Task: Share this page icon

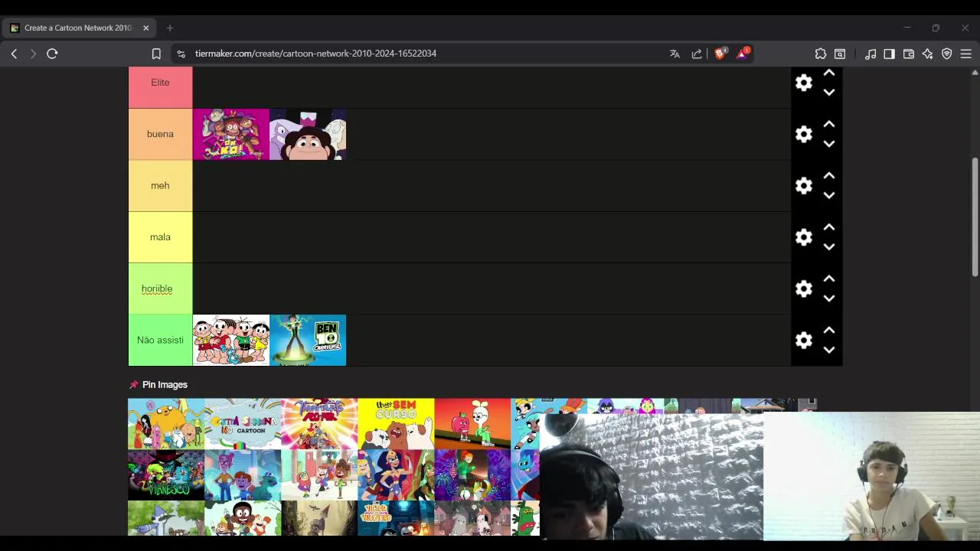Action: pos(697,54)
